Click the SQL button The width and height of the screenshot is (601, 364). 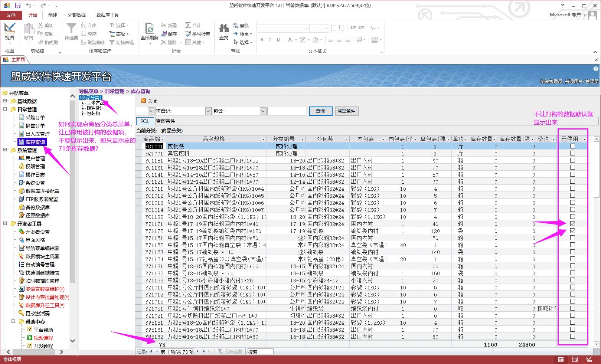coord(144,121)
